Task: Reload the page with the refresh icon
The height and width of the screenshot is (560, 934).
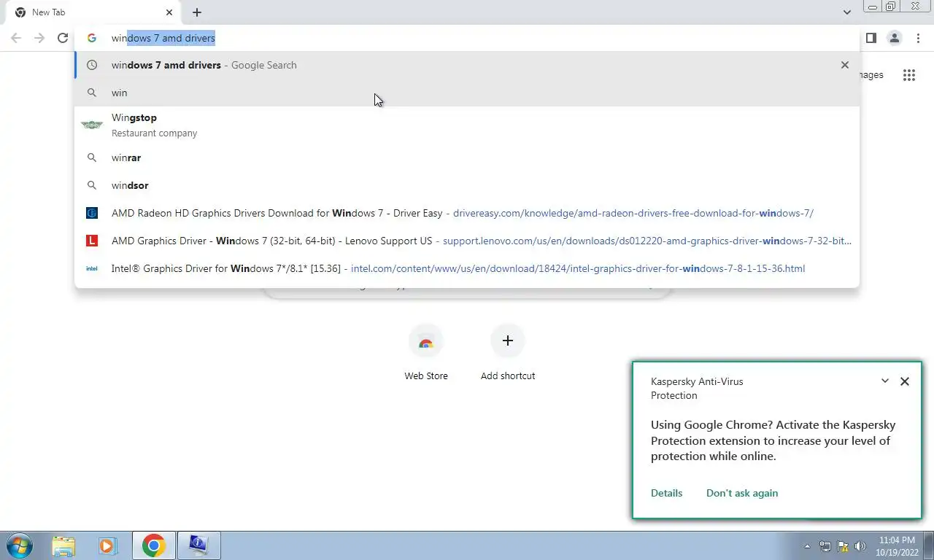Action: click(x=63, y=38)
